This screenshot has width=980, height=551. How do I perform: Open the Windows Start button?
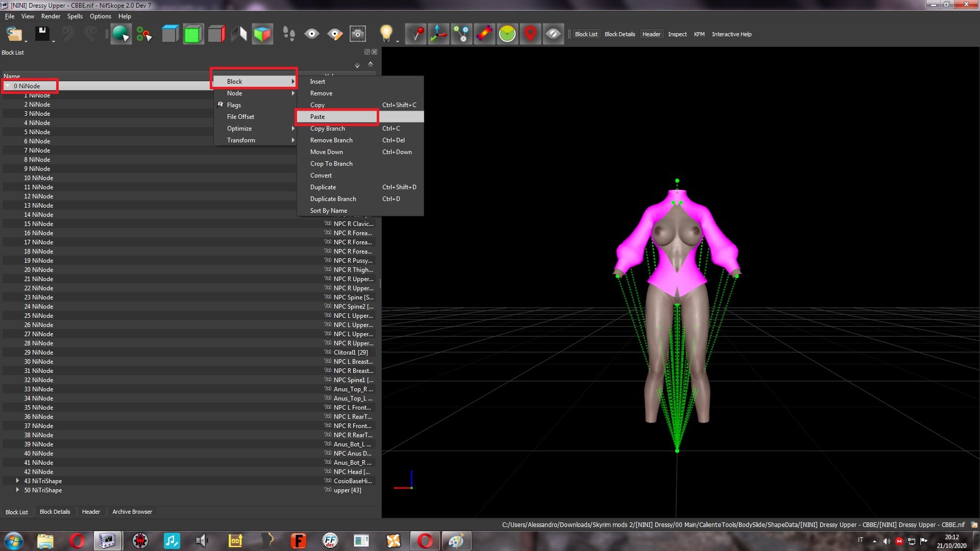point(14,541)
